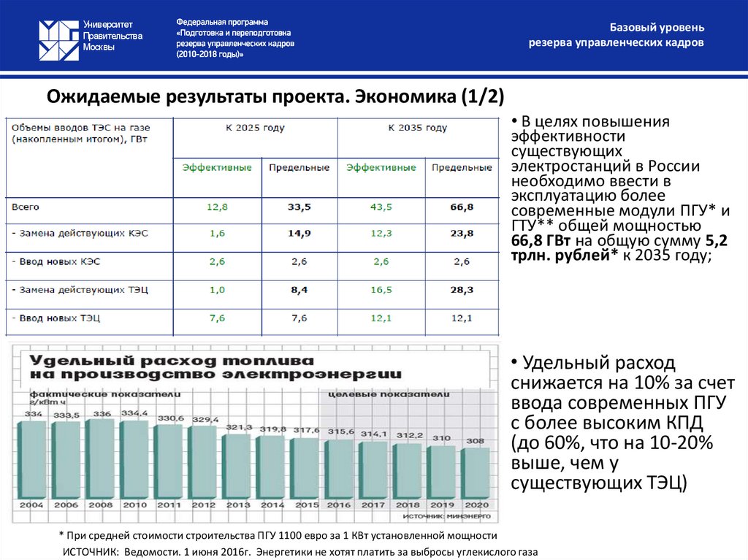Select the Базовый уровень header text

(655, 30)
